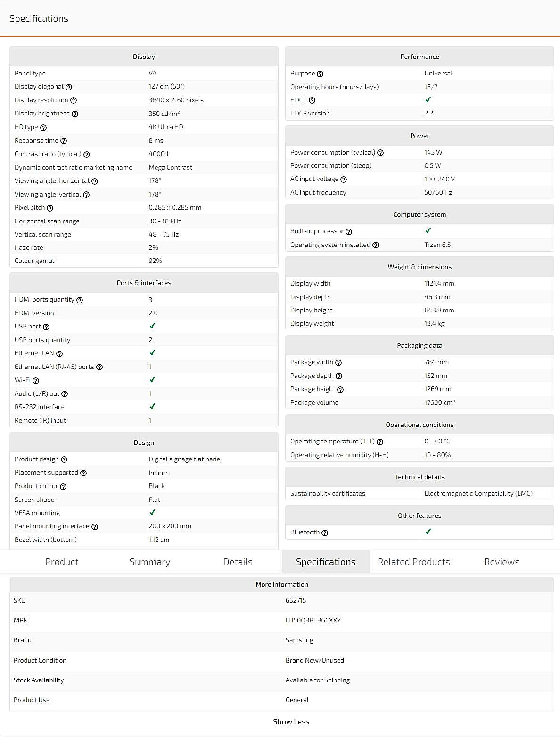
Task: Click the Product colour help icon
Action: pos(63,487)
